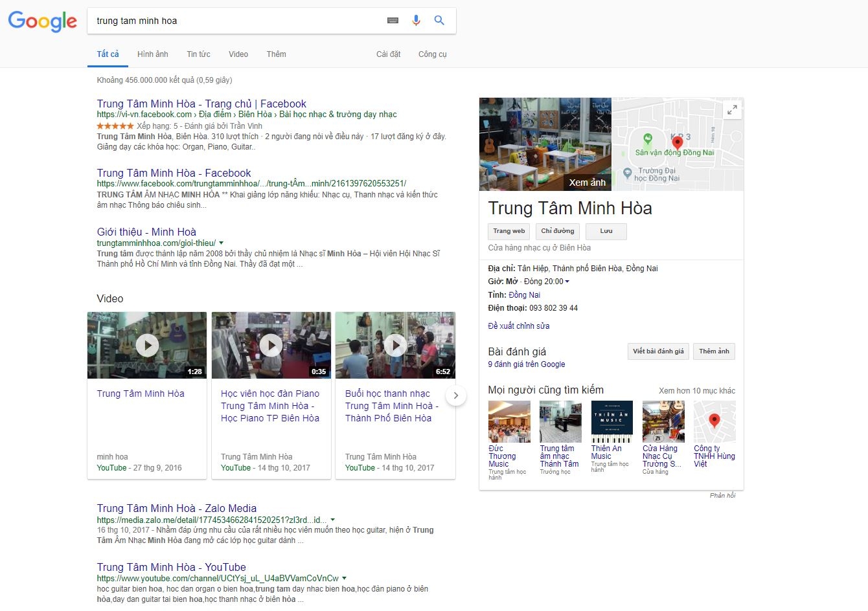868x611 pixels.
Task: Open Công ty TNHH Hùng Việt thumbnail
Action: click(x=714, y=421)
